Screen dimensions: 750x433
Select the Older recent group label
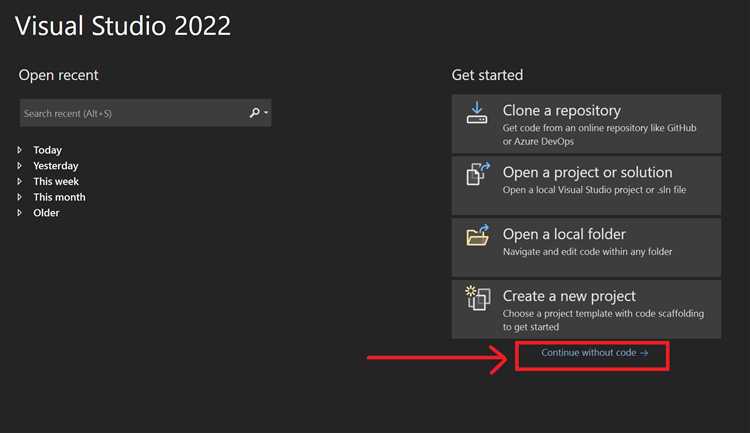coord(46,212)
